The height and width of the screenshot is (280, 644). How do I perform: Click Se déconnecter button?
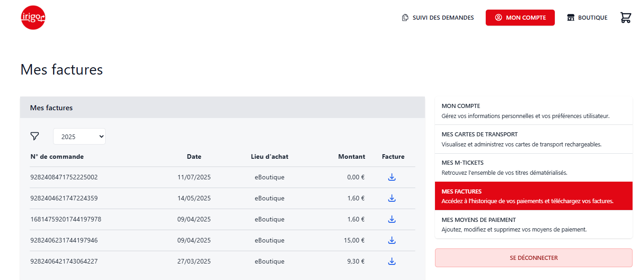click(x=533, y=258)
